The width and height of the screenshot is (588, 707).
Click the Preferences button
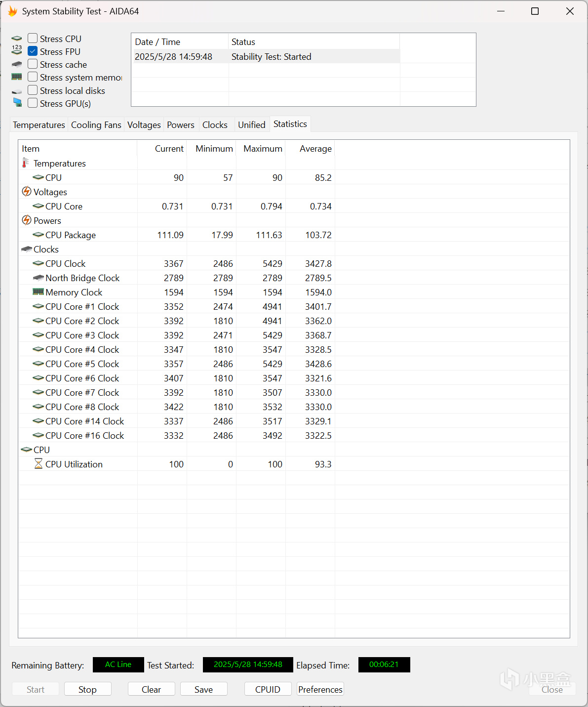(320, 689)
